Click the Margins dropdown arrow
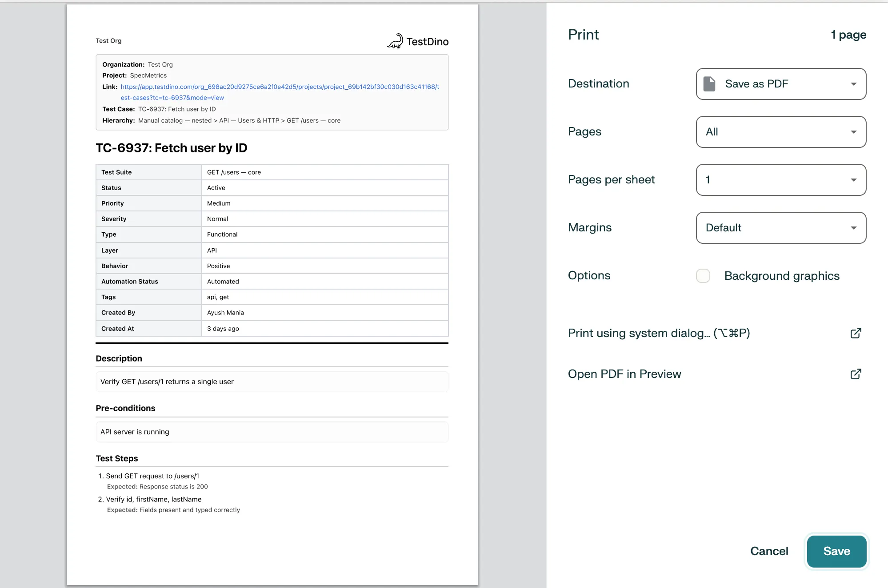This screenshot has height=588, width=888. 853,227
